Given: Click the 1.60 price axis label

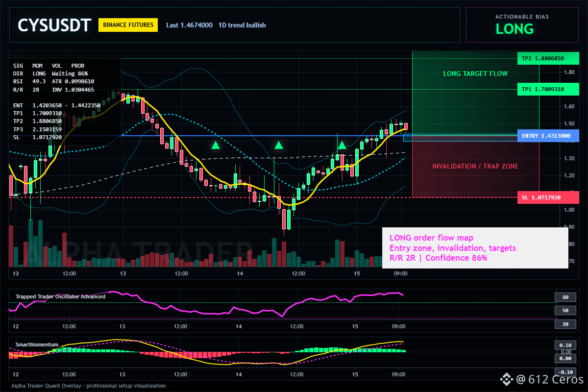Looking at the screenshot, I should pos(569,106).
